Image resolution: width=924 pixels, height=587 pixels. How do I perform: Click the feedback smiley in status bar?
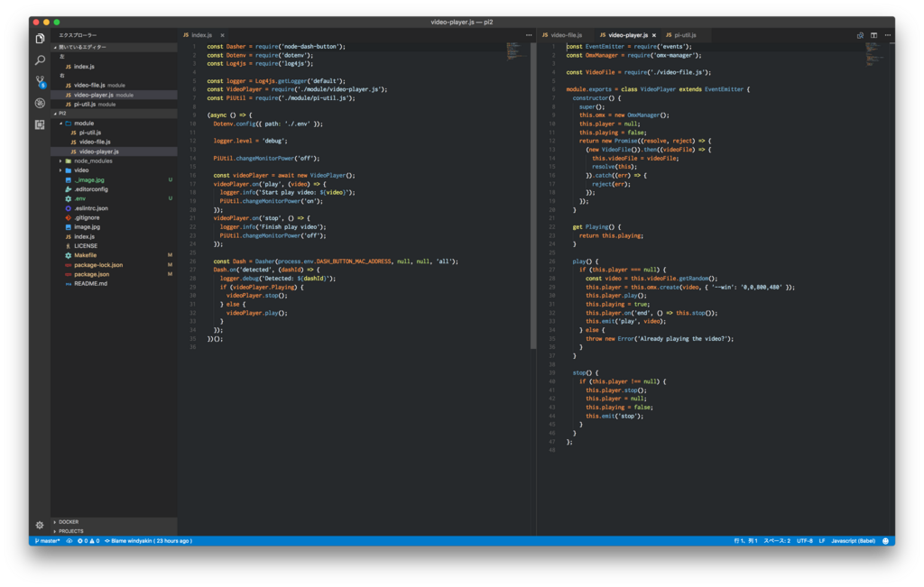pyautogui.click(x=885, y=540)
